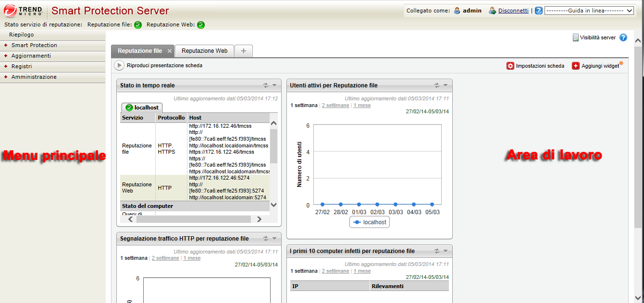Viewport: 644px width, 303px height.
Task: Refresh the Utenti attivi widget
Action: (x=436, y=85)
